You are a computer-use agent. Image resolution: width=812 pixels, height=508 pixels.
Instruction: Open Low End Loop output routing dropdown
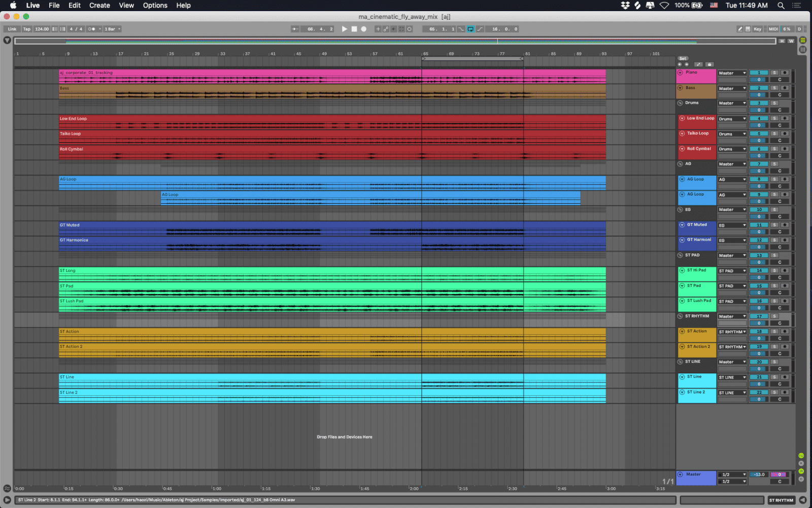(x=732, y=119)
